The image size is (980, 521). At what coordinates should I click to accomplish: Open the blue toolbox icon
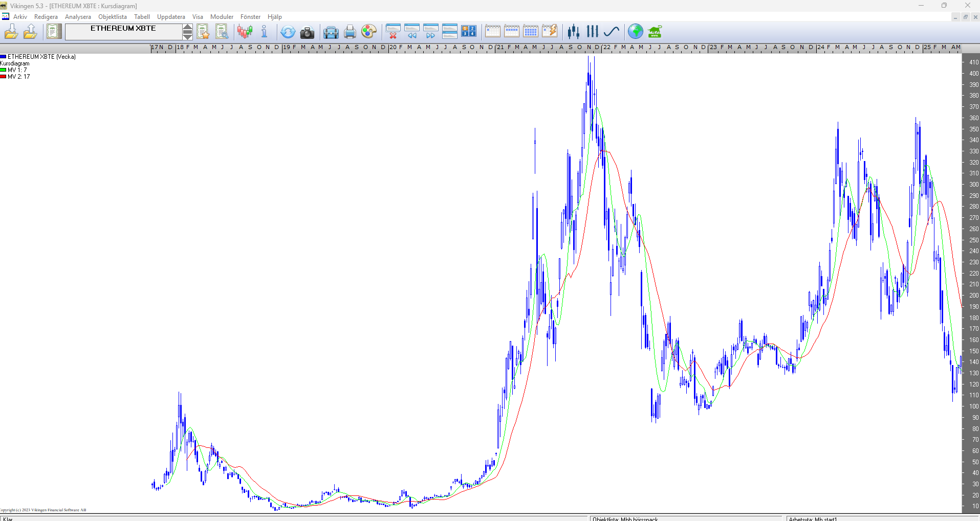click(331, 33)
